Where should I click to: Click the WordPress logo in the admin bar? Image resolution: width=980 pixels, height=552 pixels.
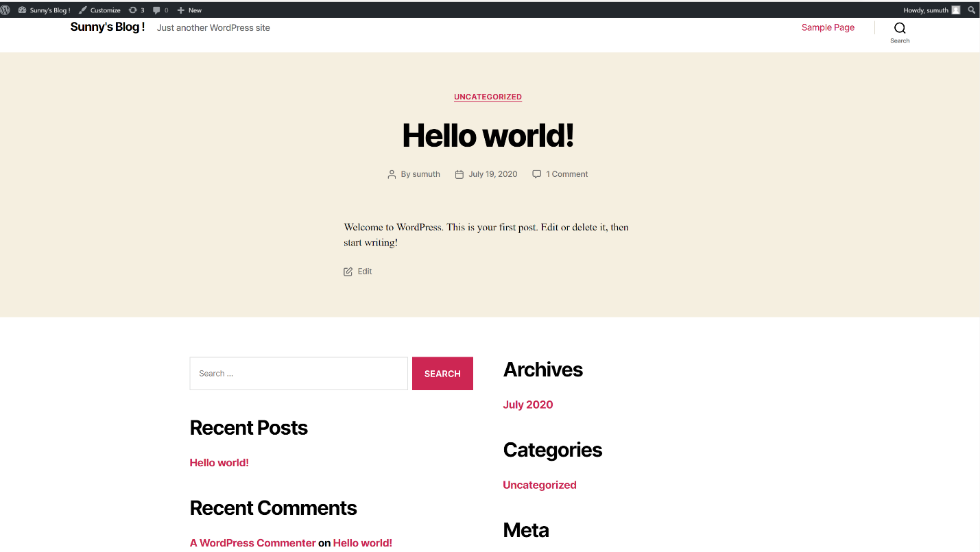tap(6, 9)
